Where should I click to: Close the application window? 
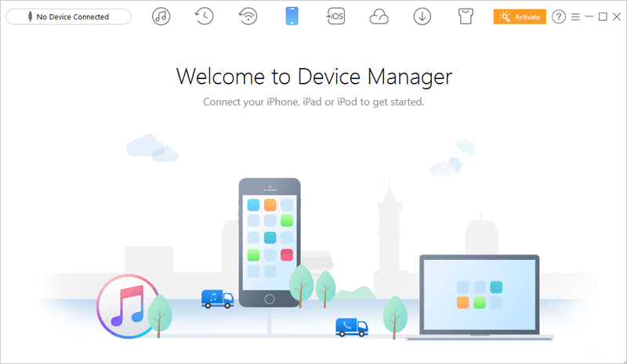pyautogui.click(x=617, y=16)
